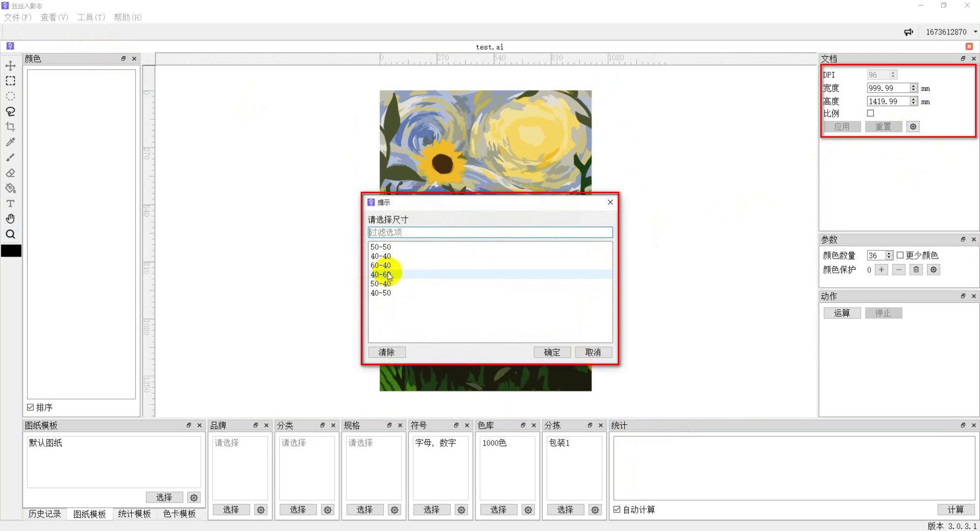
Task: Enable the 更少颜色 checkbox
Action: tap(900, 255)
